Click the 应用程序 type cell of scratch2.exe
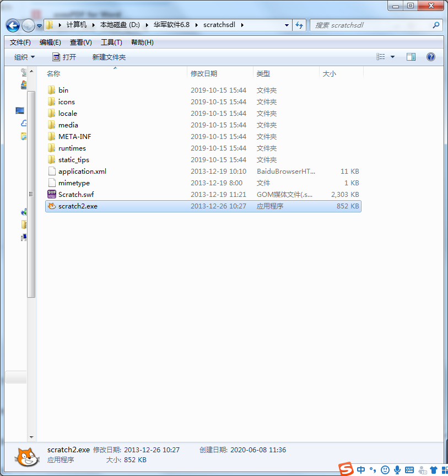The height and width of the screenshot is (476, 448). [269, 206]
